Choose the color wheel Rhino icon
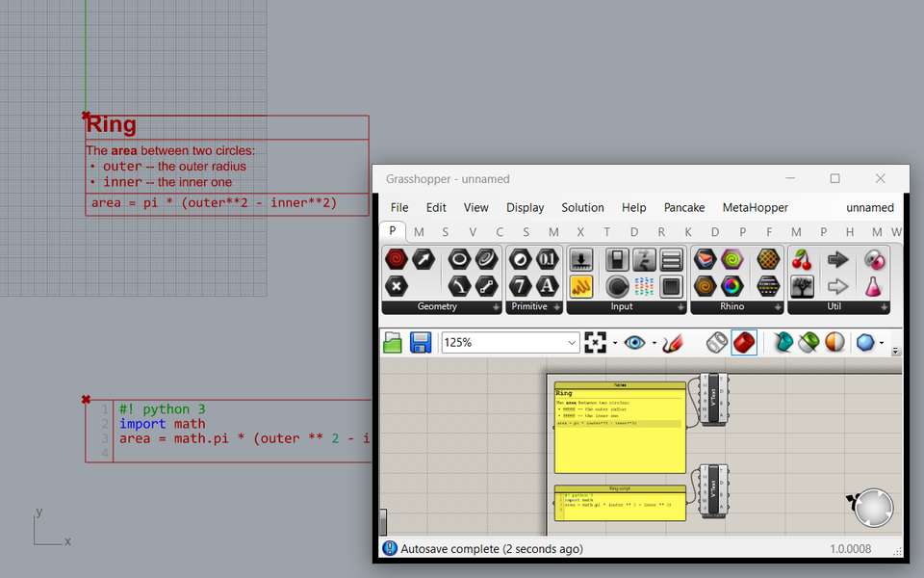This screenshot has height=578, width=924. 731,287
